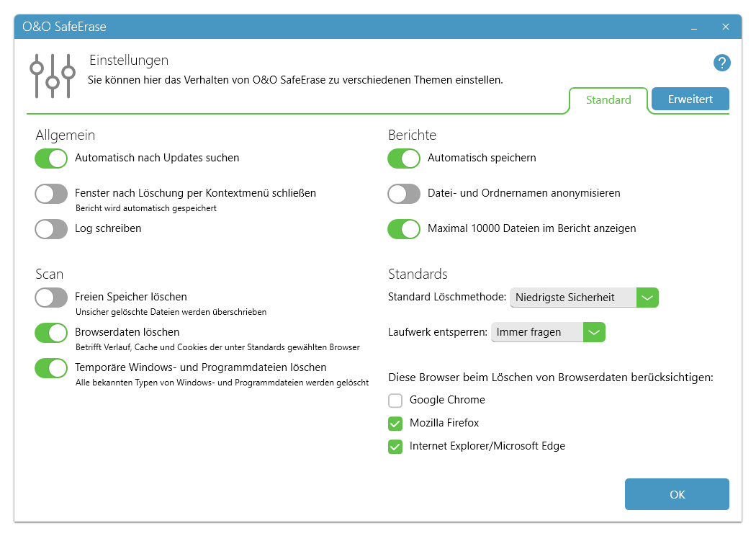The height and width of the screenshot is (536, 756).
Task: Confirm settings with the OK button
Action: coord(677,494)
